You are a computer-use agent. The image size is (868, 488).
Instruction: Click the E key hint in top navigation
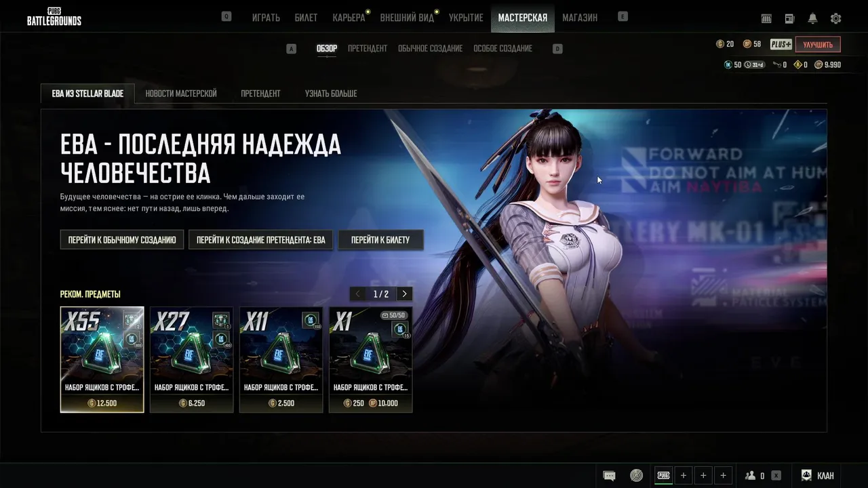click(623, 17)
